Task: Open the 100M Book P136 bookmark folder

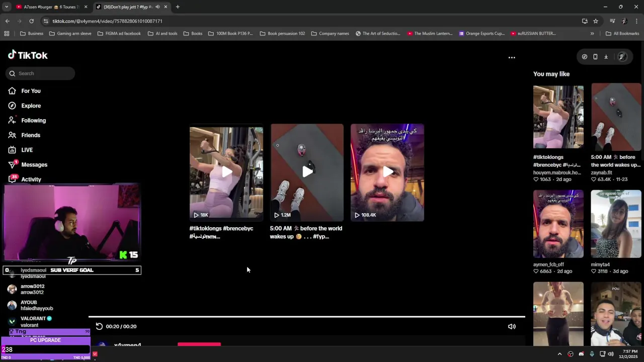Action: [230, 34]
